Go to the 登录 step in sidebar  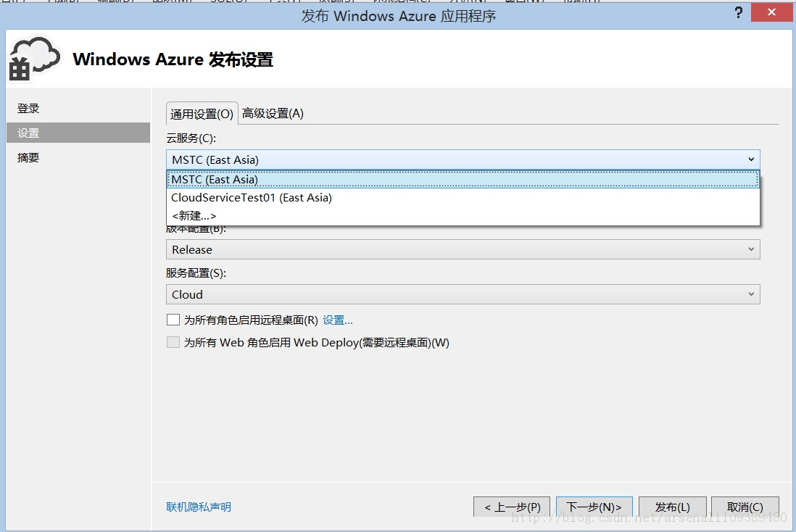coord(28,108)
